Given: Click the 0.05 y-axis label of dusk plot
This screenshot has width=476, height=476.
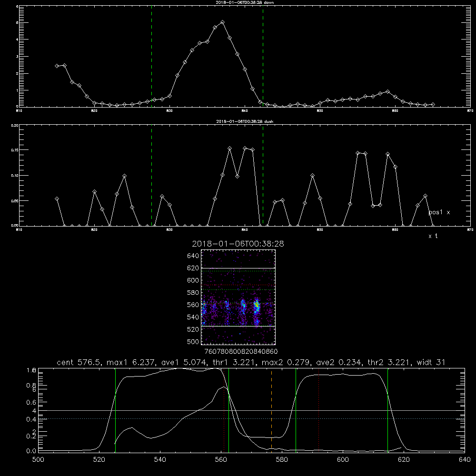Looking at the screenshot, I should tap(15, 201).
